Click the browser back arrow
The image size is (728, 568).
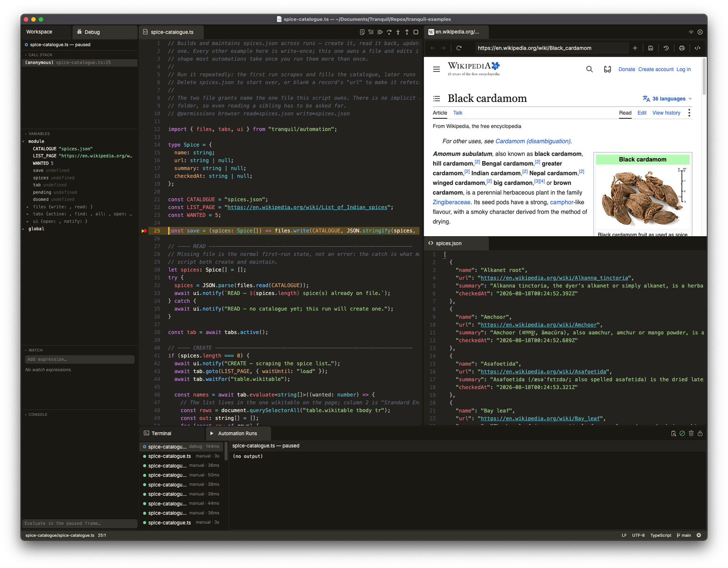coord(433,48)
